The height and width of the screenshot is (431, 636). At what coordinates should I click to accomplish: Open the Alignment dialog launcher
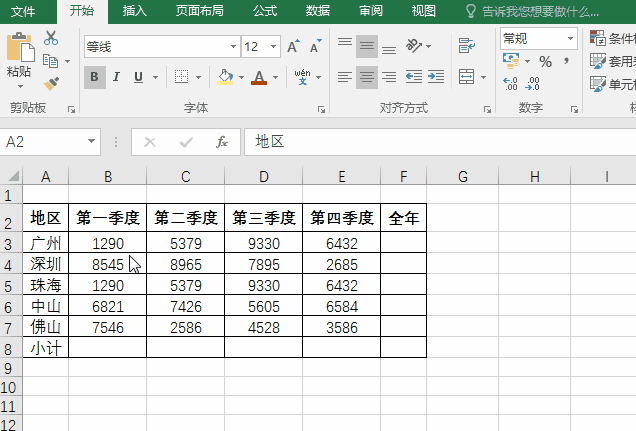click(x=487, y=109)
